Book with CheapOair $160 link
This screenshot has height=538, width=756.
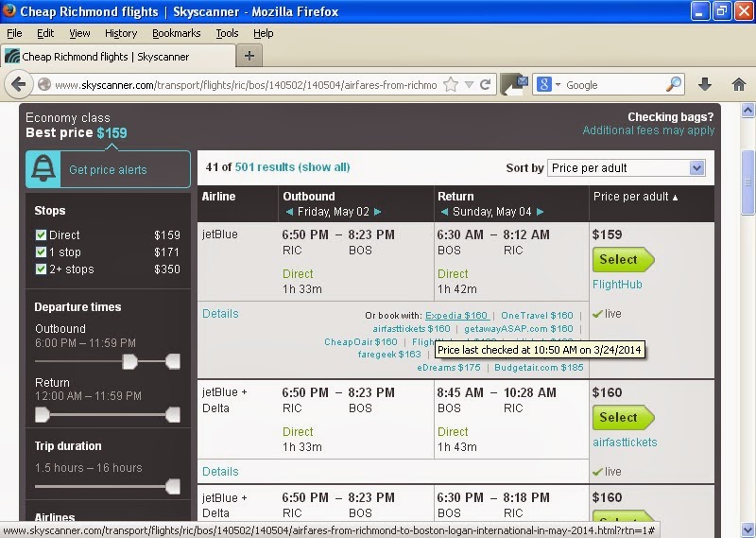click(361, 341)
